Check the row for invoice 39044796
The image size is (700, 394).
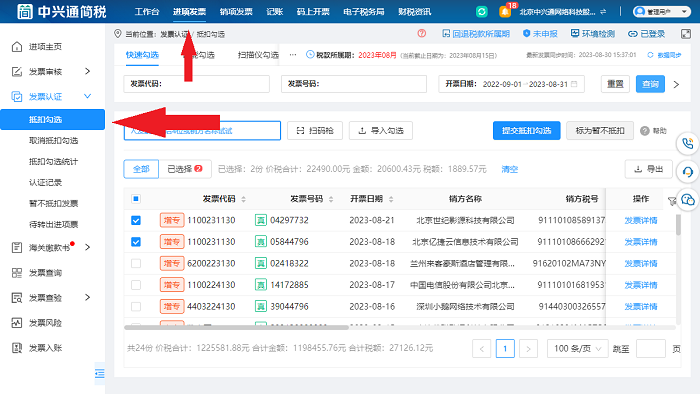point(136,306)
